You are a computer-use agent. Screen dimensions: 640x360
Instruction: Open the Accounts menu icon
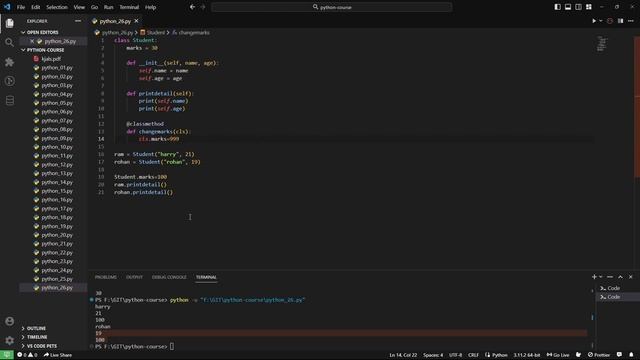point(9,321)
